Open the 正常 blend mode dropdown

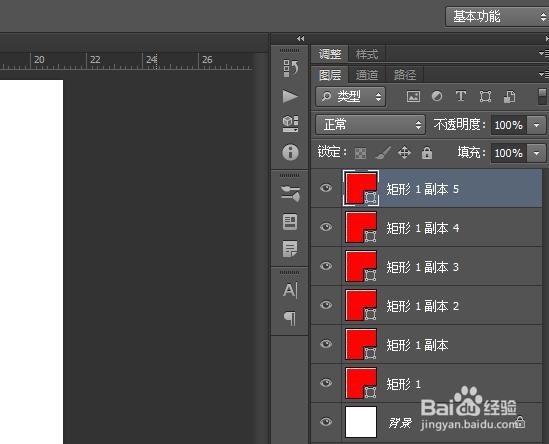click(x=370, y=125)
